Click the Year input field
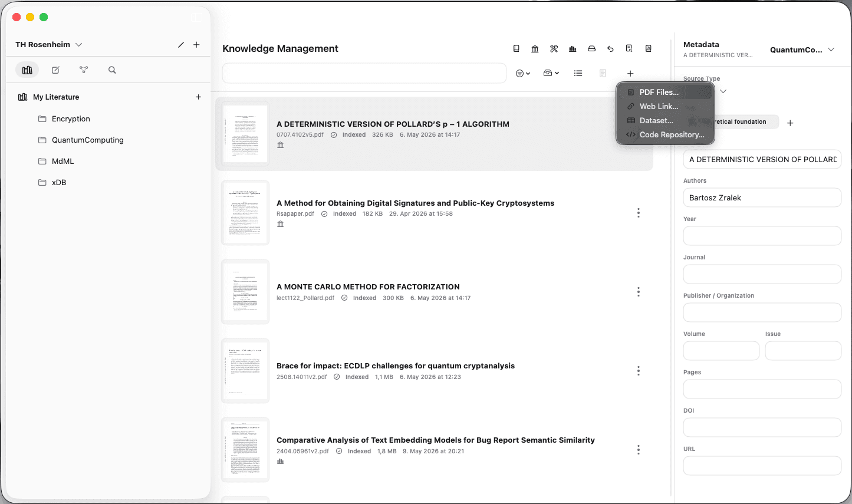Image resolution: width=852 pixels, height=504 pixels. coord(762,236)
